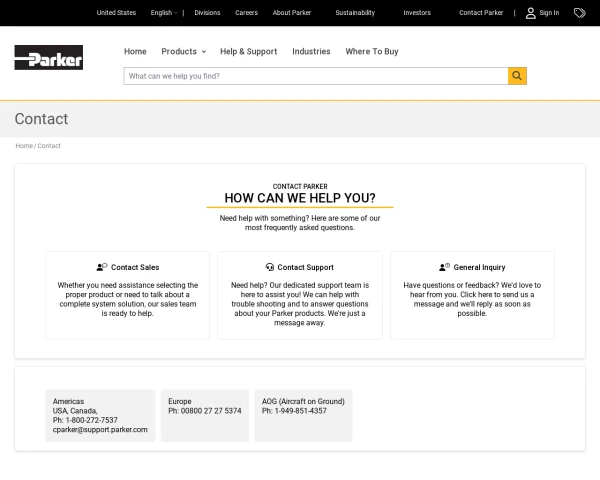The image size is (600, 480).
Task: Click into the search input field
Action: [316, 76]
